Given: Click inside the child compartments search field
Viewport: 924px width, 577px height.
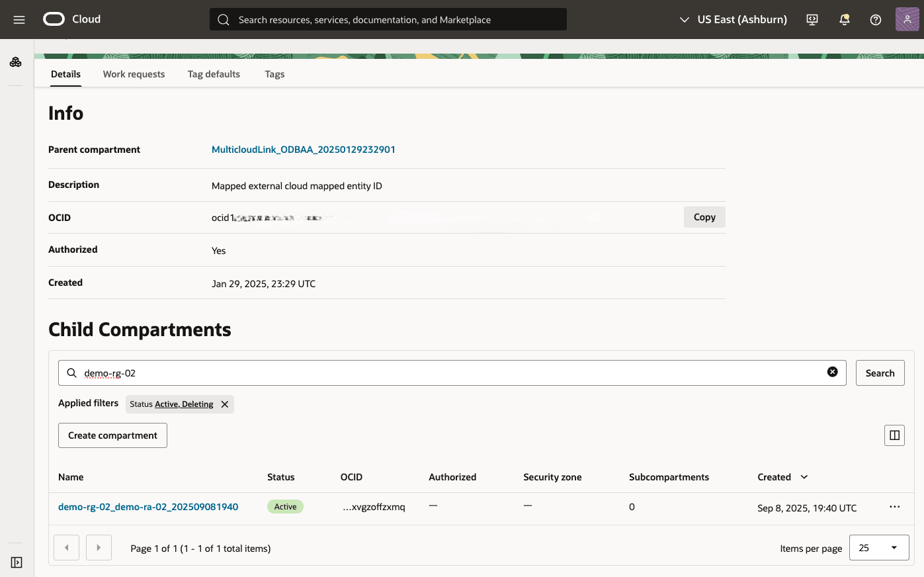Looking at the screenshot, I should coord(397,373).
